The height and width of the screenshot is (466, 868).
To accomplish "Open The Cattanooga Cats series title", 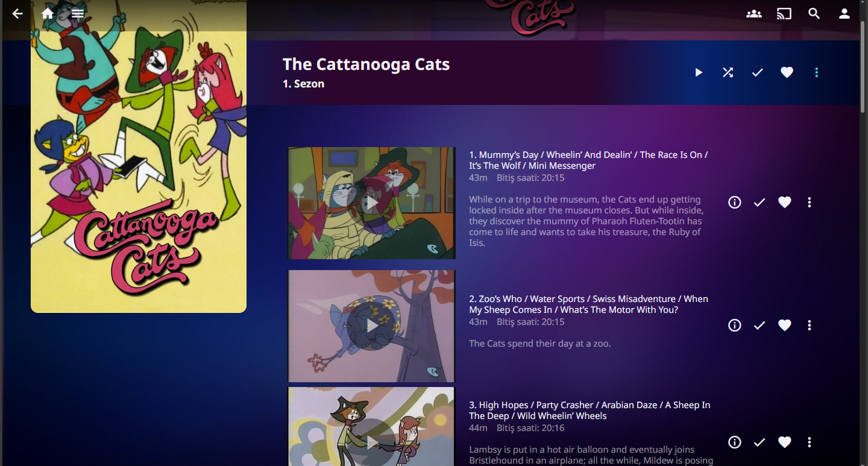I will coord(366,65).
